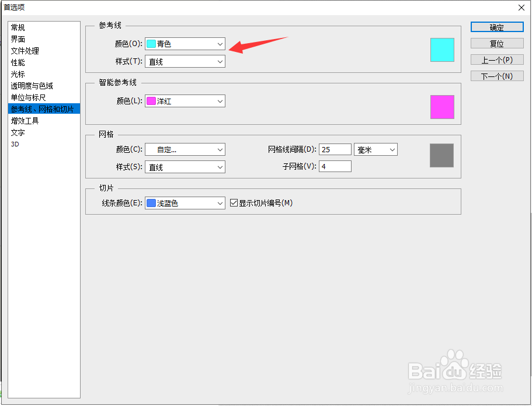Image resolution: width=532 pixels, height=406 pixels.
Task: Click the 子网格 value field
Action: click(335, 166)
